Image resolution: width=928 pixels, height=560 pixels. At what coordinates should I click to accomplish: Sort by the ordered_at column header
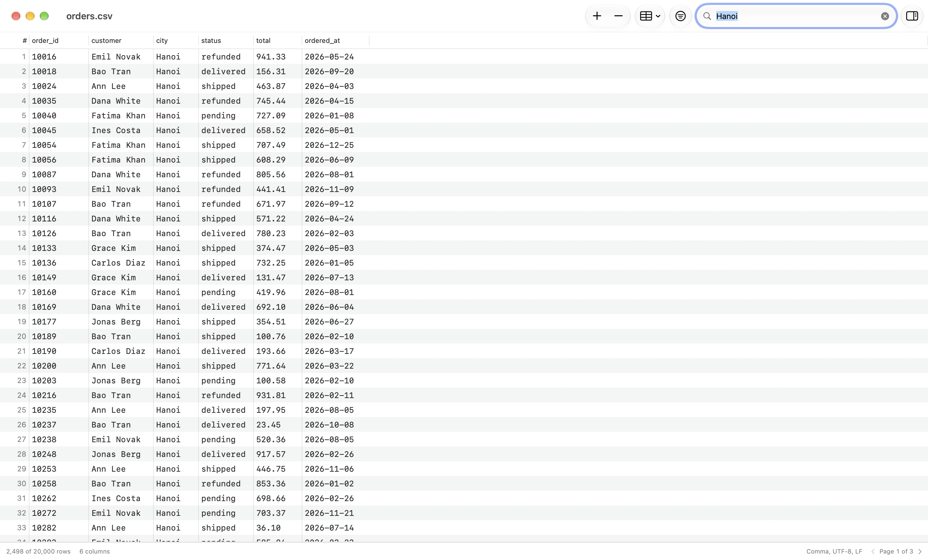336,40
